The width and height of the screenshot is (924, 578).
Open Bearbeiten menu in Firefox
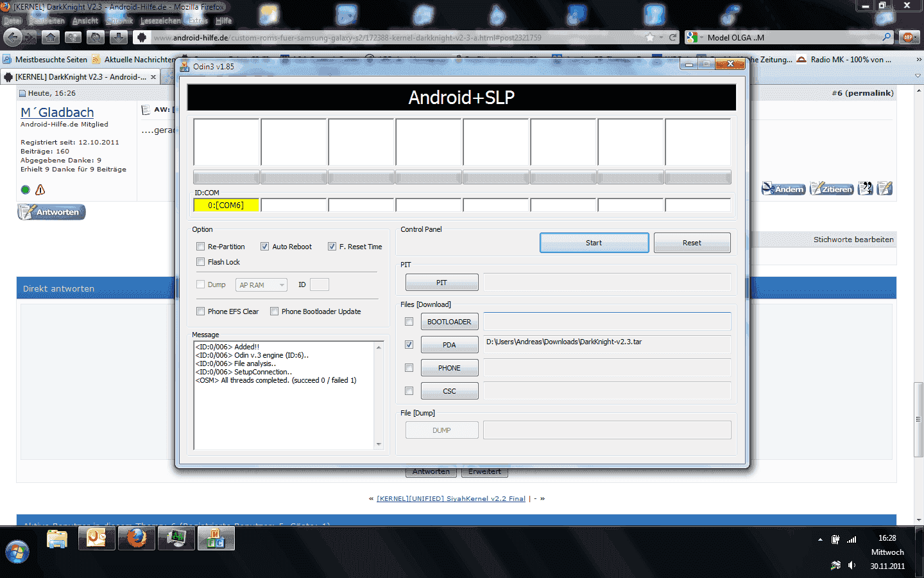coord(46,21)
